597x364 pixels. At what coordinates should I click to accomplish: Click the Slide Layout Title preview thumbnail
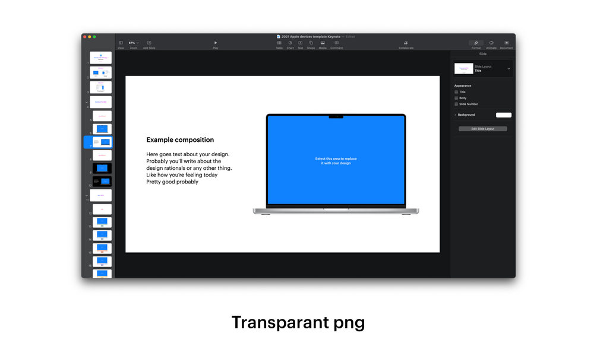(x=464, y=68)
